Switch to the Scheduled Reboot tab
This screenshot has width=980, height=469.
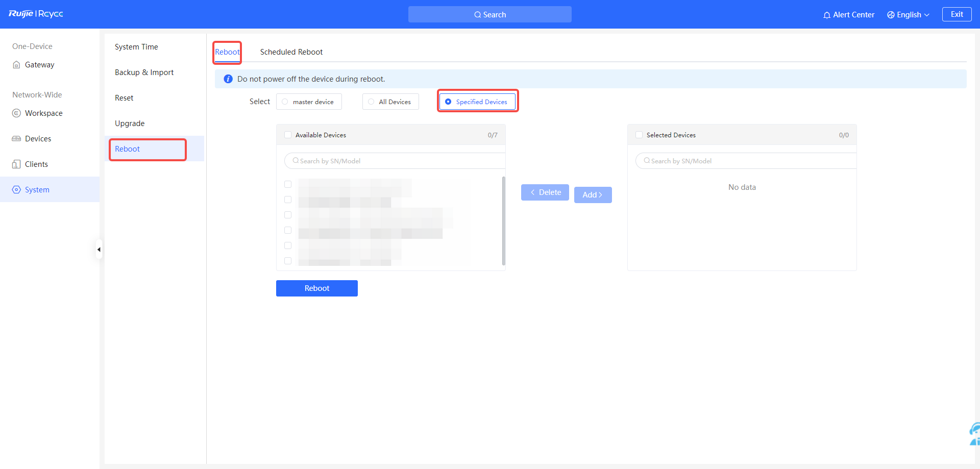(291, 52)
